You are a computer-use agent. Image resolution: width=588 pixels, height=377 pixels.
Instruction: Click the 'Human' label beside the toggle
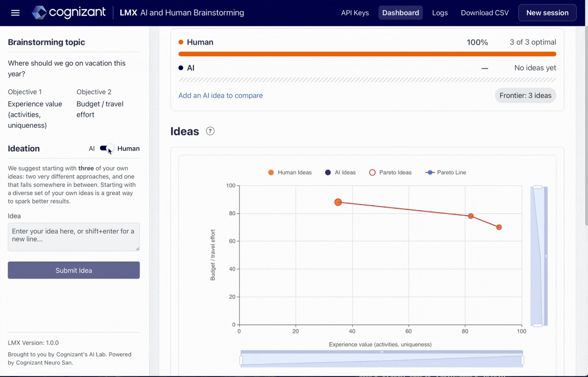tap(128, 148)
